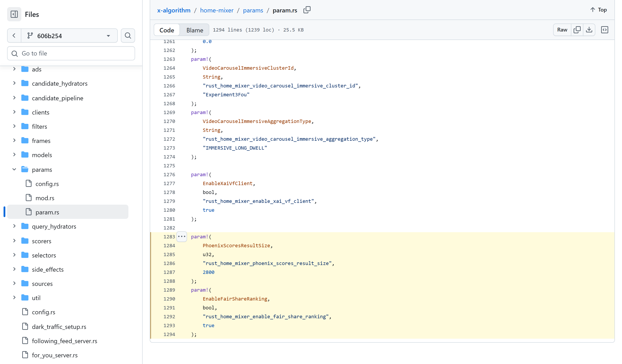Open home-mixer breadcrumb link
The image size is (622, 364).
[217, 10]
